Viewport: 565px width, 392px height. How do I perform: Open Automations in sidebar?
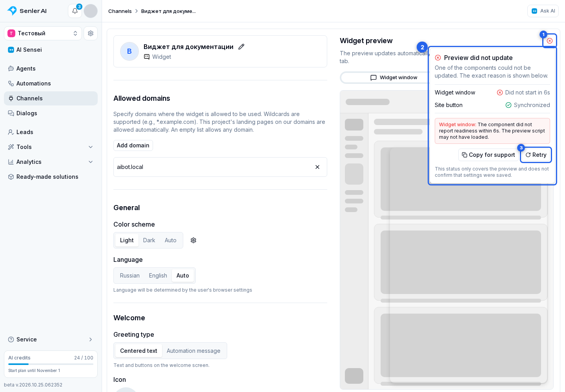[x=51, y=83]
